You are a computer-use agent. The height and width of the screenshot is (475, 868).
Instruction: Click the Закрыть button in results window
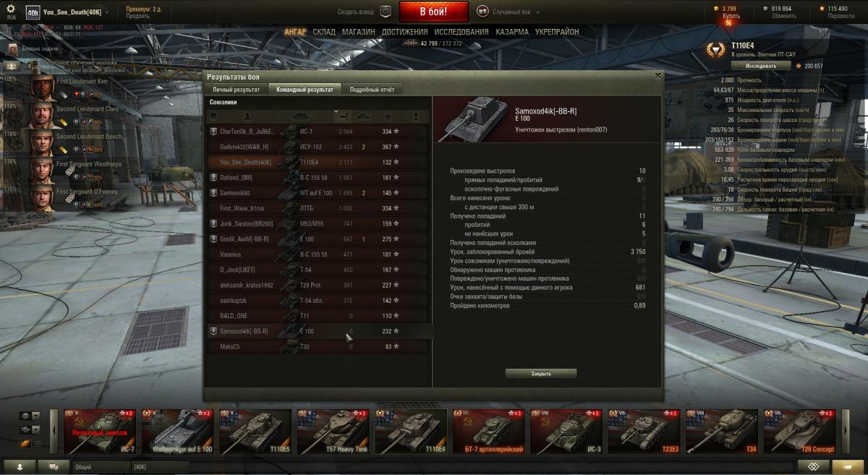tap(541, 374)
